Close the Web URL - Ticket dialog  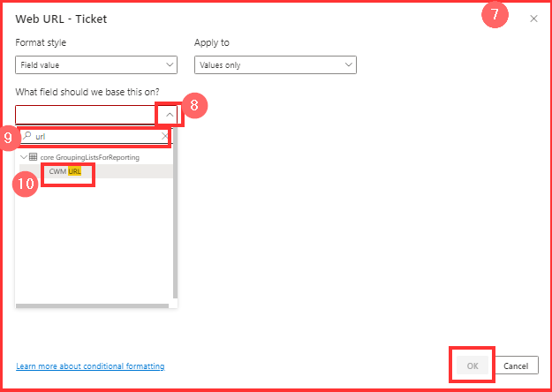pos(533,19)
